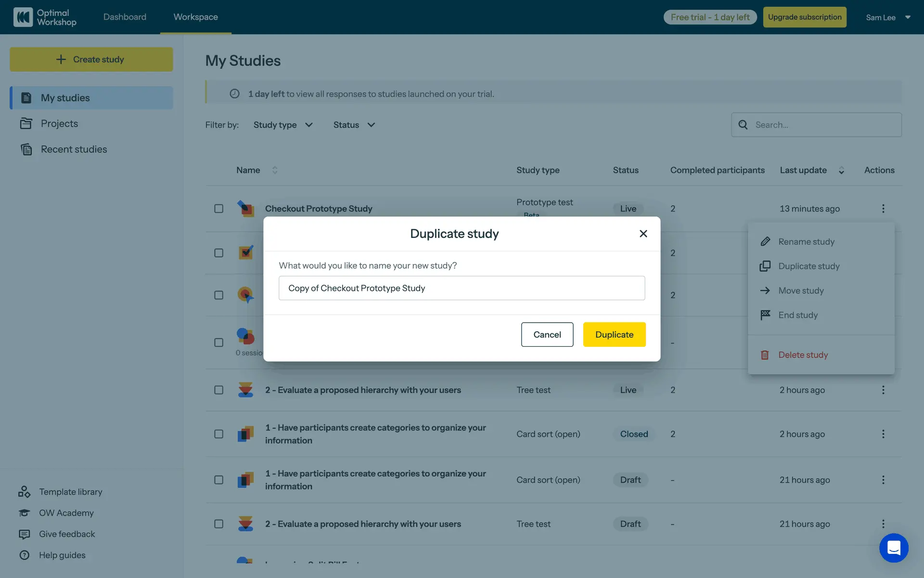Open Sam Lee account dropdown
This screenshot has width=924, height=578.
click(888, 17)
